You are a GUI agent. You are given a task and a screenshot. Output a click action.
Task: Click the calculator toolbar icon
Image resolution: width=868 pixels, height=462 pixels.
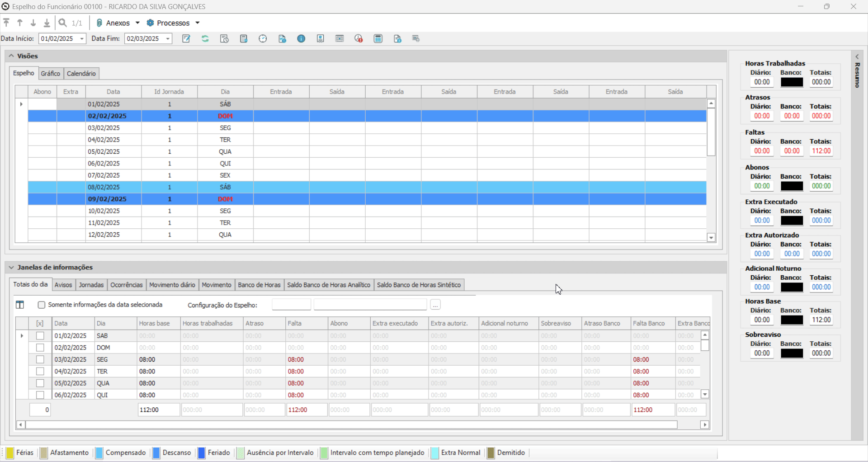point(378,39)
